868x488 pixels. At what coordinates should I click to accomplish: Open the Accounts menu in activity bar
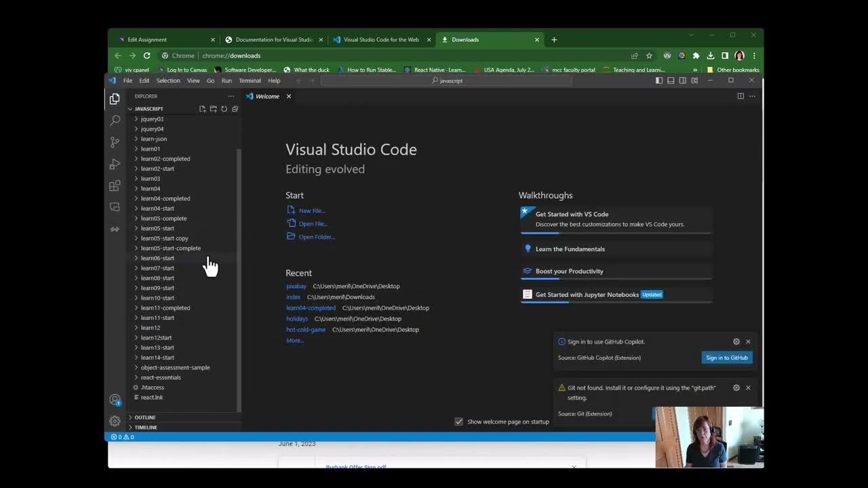tap(115, 400)
